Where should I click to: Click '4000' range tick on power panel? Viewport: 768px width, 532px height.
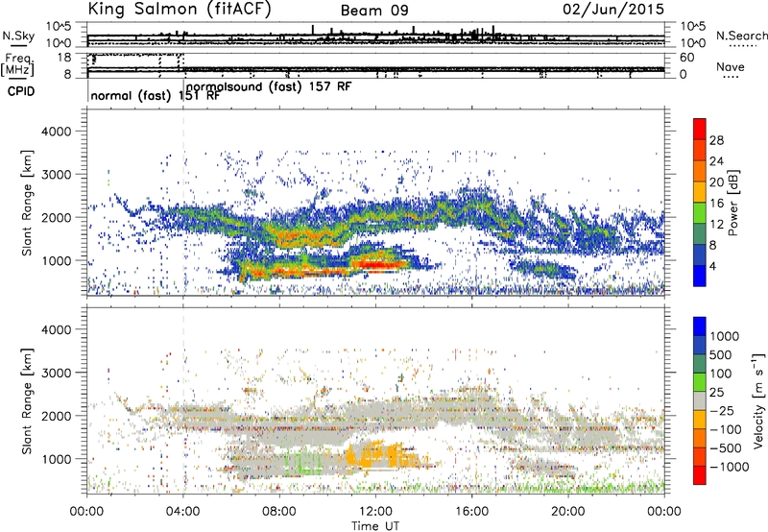pyautogui.click(x=57, y=132)
